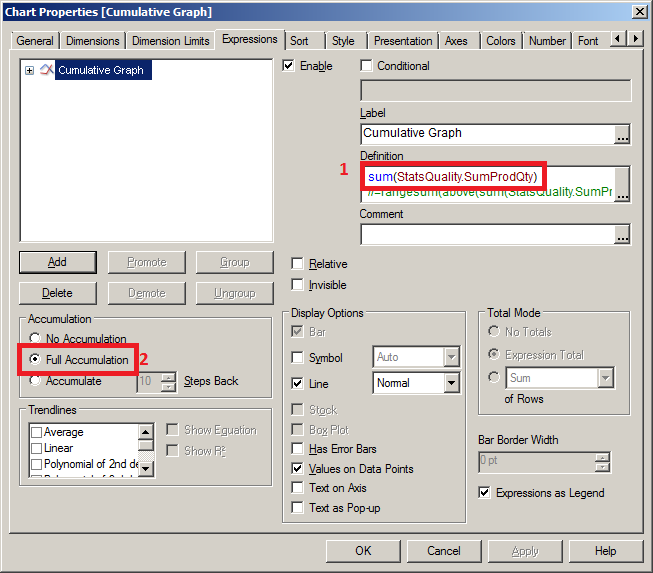Screen dimensions: 653x573
Task: Check the Average trendline
Action: (x=37, y=432)
